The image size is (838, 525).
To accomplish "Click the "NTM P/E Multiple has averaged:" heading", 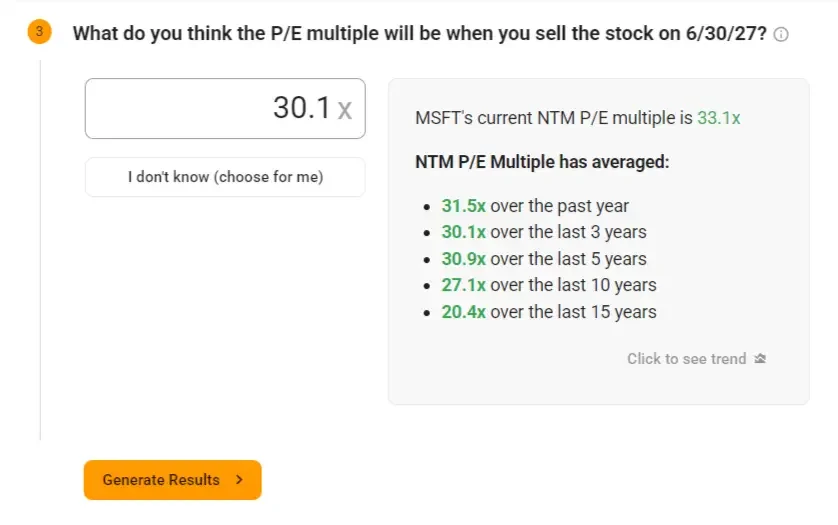I will pos(542,161).
